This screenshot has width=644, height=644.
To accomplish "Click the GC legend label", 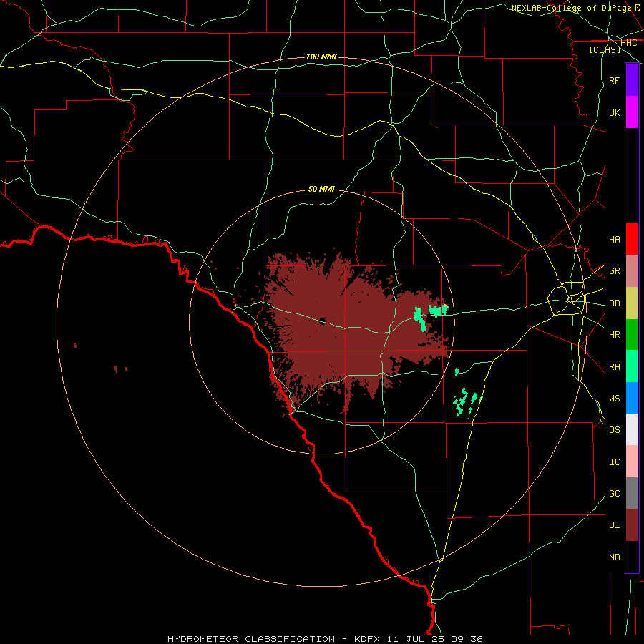I will 615,494.
